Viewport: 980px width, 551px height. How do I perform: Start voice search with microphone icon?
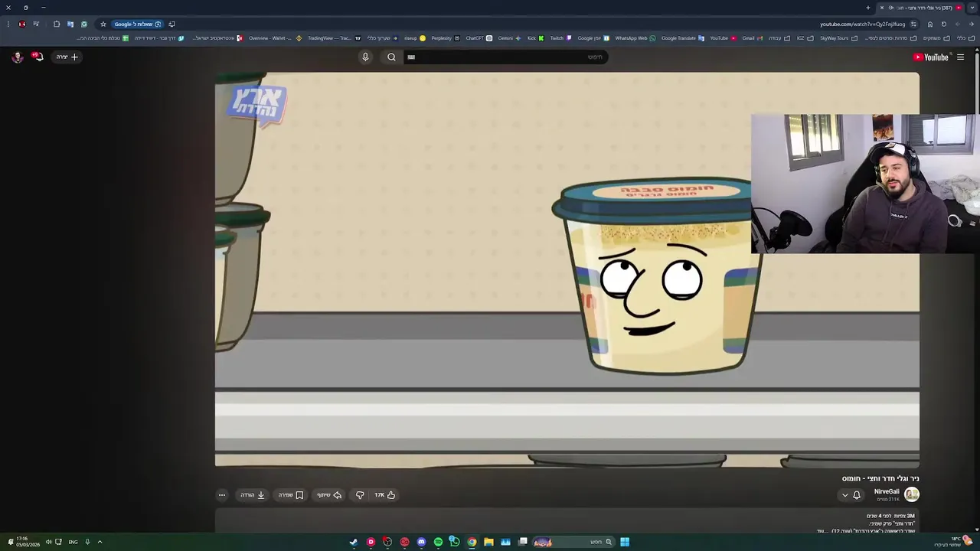(x=365, y=57)
